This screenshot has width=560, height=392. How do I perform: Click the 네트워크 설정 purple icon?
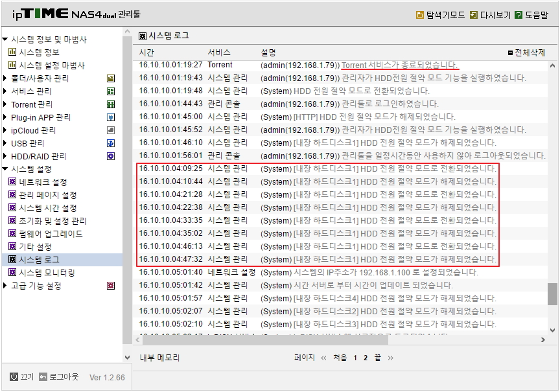[x=12, y=181]
